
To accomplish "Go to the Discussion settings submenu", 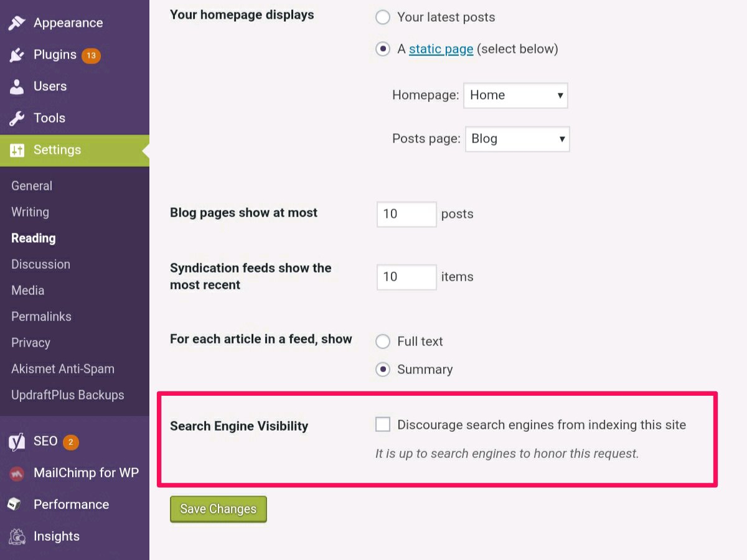I will (40, 264).
